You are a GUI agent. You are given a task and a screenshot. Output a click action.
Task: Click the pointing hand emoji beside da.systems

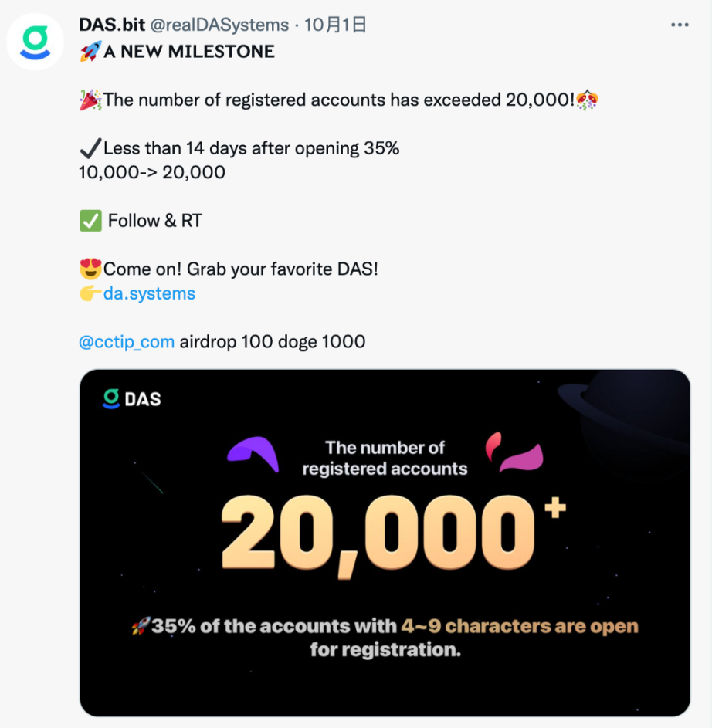[x=90, y=293]
